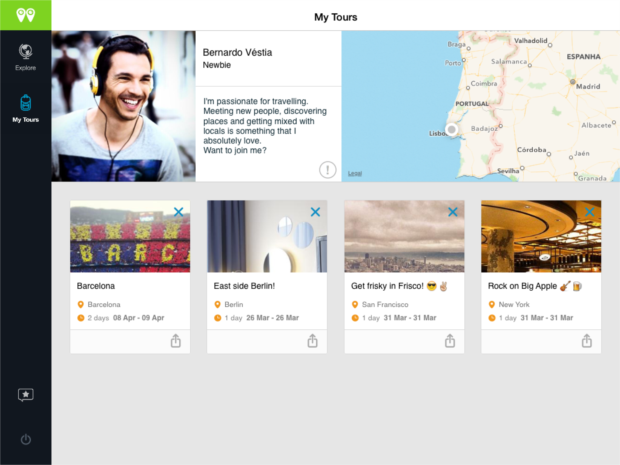Delete the Get frisky in Frisco tour
The image size is (620, 465).
click(x=452, y=212)
